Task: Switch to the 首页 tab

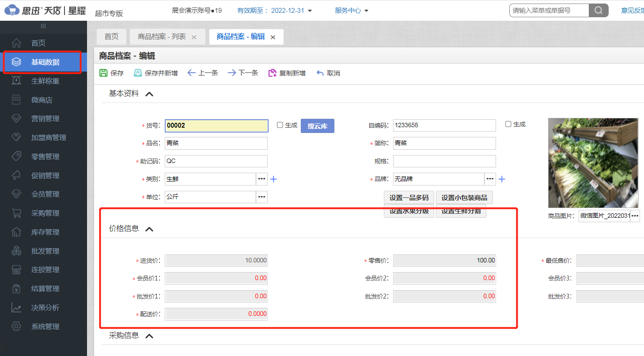Action: tap(112, 37)
